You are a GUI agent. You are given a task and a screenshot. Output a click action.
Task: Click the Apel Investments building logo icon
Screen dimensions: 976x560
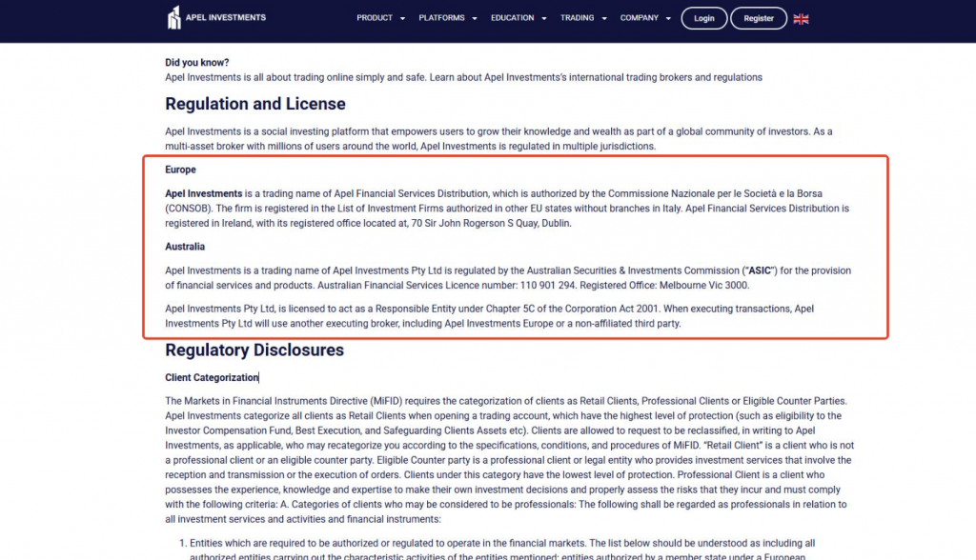tap(174, 17)
